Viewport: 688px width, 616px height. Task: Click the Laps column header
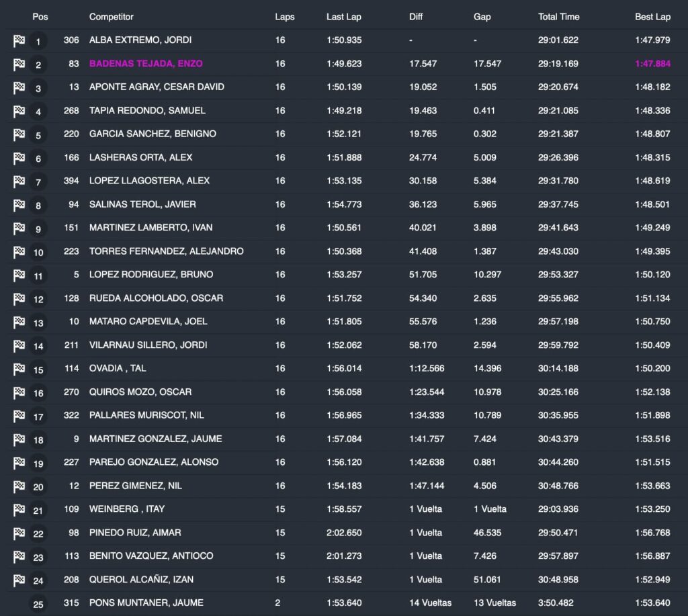pos(284,16)
